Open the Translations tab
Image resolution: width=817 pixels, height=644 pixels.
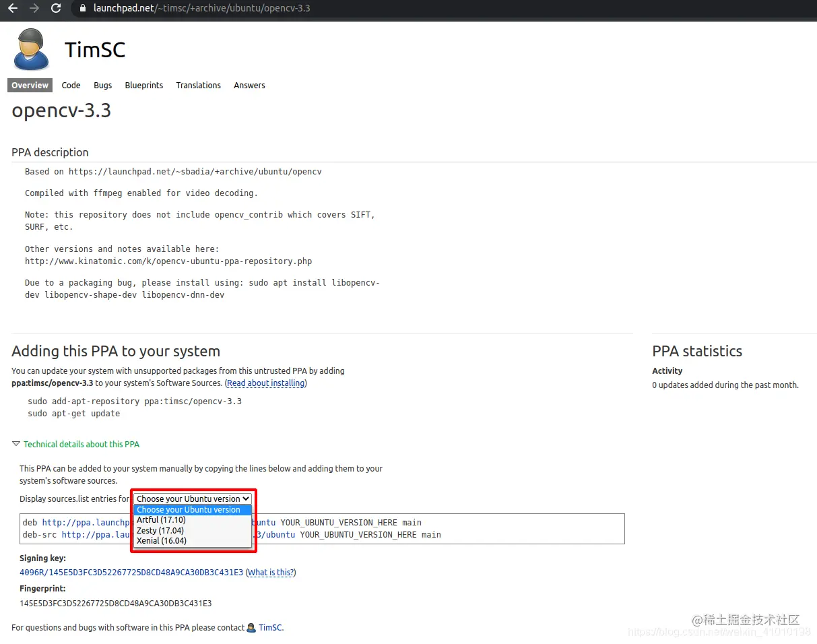pos(199,86)
